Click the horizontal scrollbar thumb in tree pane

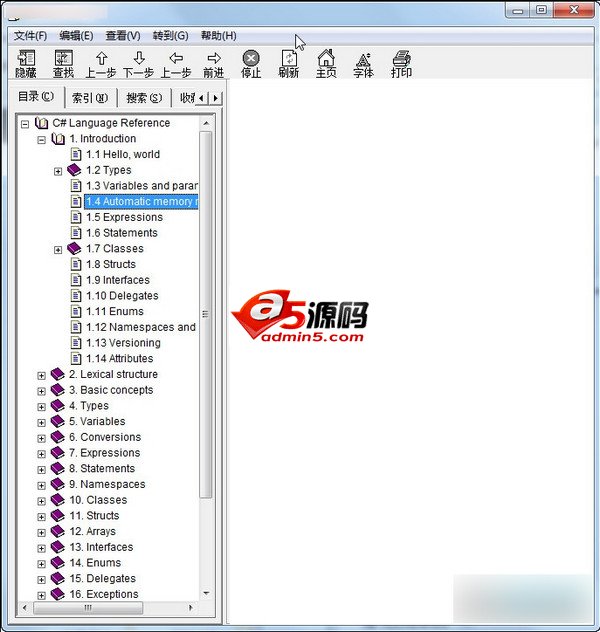click(88, 608)
